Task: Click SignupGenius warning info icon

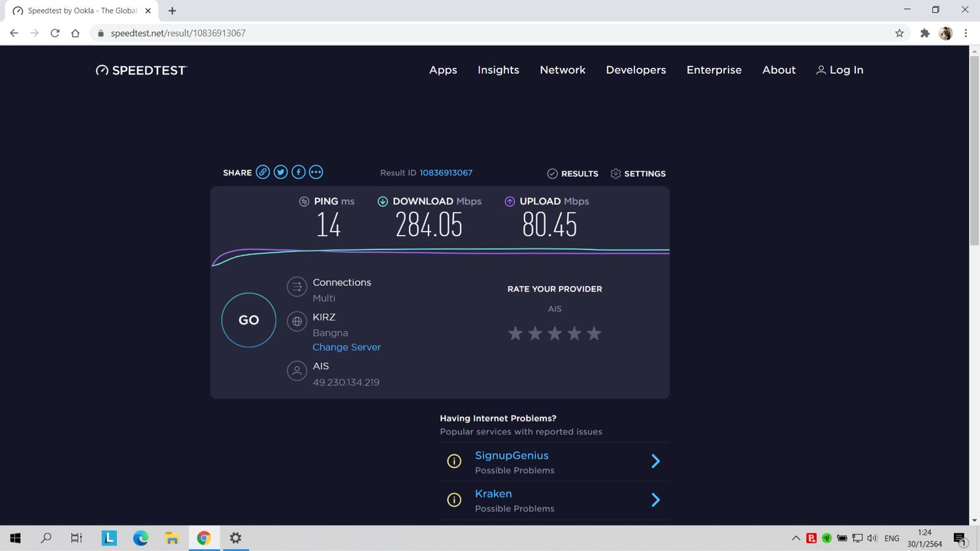Action: coord(454,462)
